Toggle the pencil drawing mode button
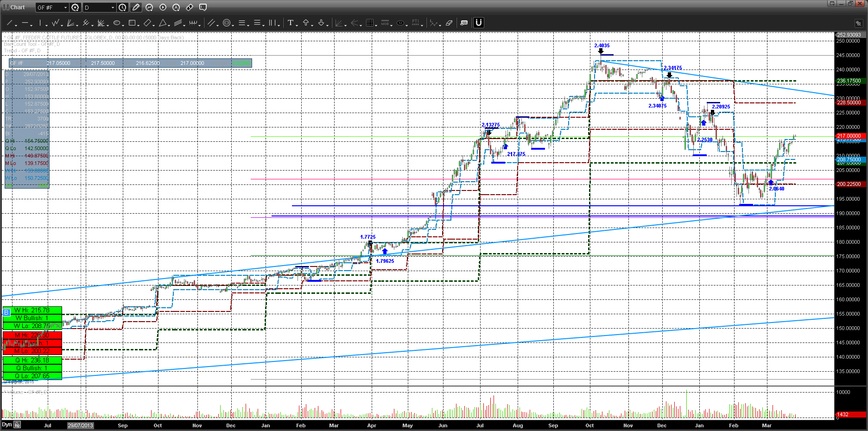This screenshot has height=431, width=868. [136, 7]
